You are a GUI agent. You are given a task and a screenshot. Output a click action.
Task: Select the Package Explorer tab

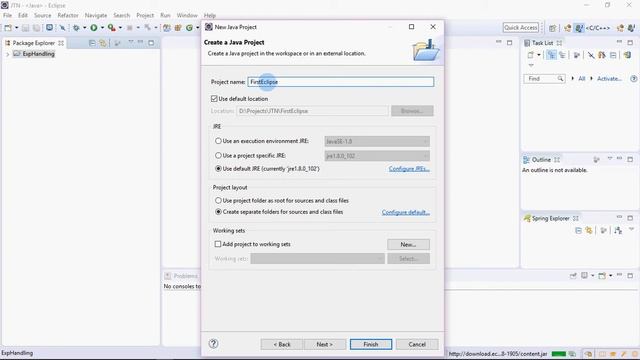34,43
